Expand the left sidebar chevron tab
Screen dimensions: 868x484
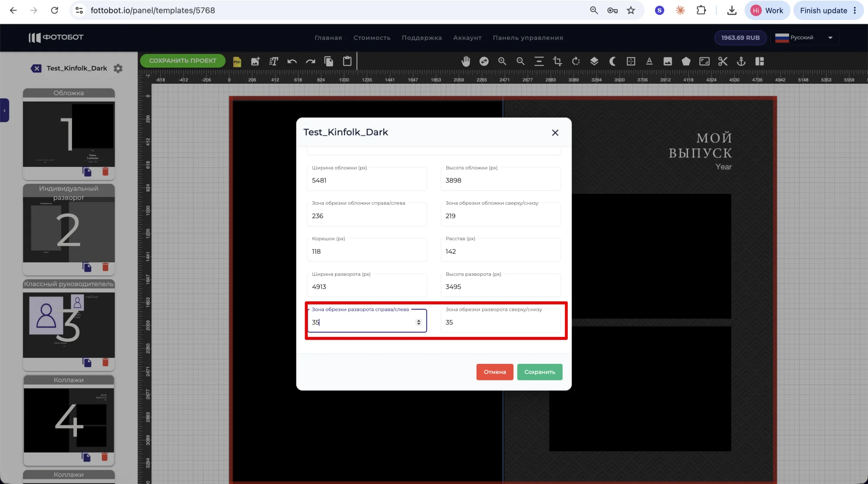click(x=4, y=111)
